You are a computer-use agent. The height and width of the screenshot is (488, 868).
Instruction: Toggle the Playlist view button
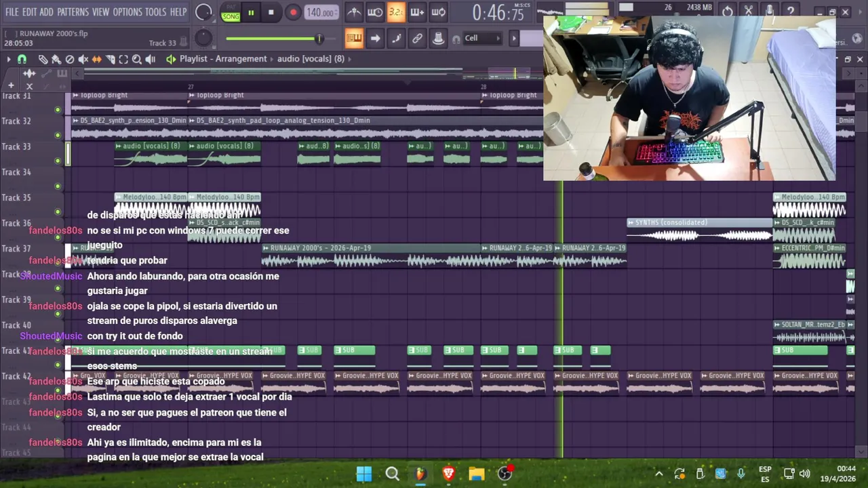[x=354, y=39]
